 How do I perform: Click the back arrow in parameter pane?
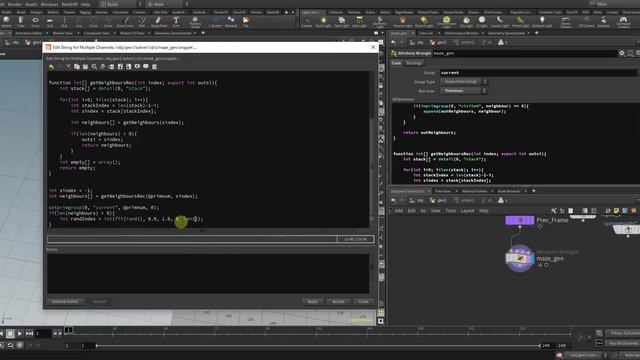393,42
